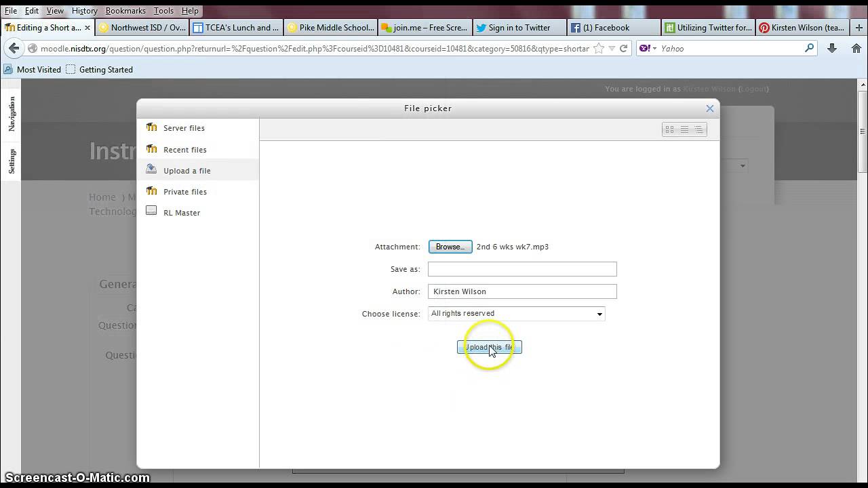Click Upload this file button
Viewport: 868px width, 488px height.
tap(490, 347)
